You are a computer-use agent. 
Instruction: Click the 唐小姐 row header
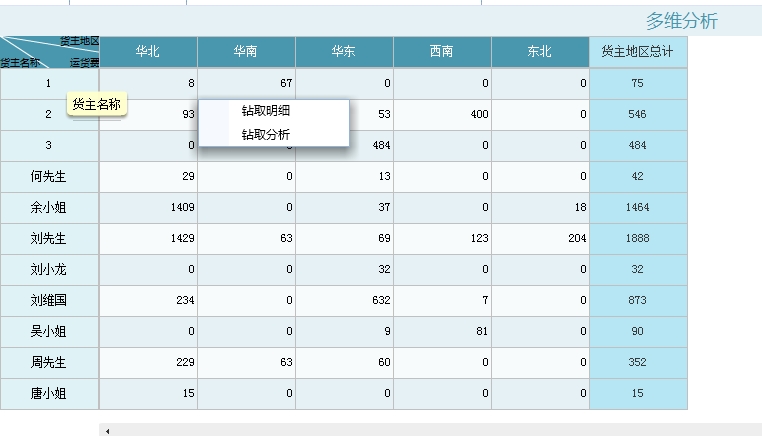pos(49,394)
